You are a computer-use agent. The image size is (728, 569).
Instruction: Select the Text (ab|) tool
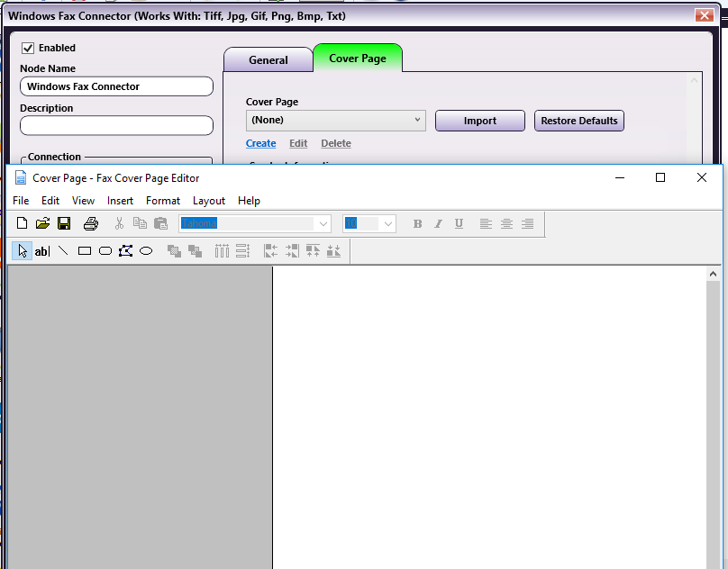coord(42,251)
